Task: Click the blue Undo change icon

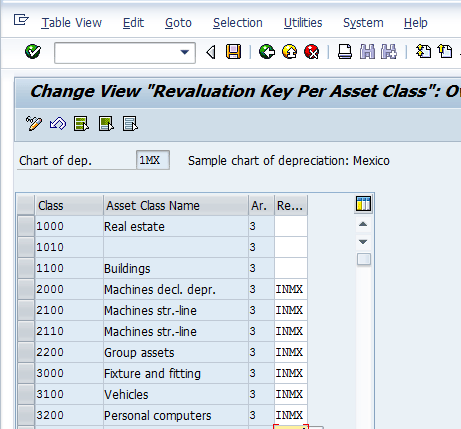Action: pyautogui.click(x=58, y=124)
